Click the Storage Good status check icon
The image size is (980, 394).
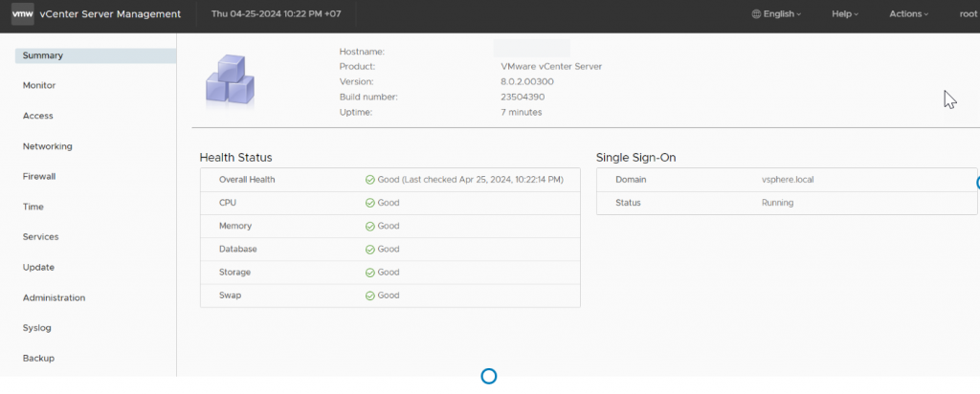(x=369, y=273)
